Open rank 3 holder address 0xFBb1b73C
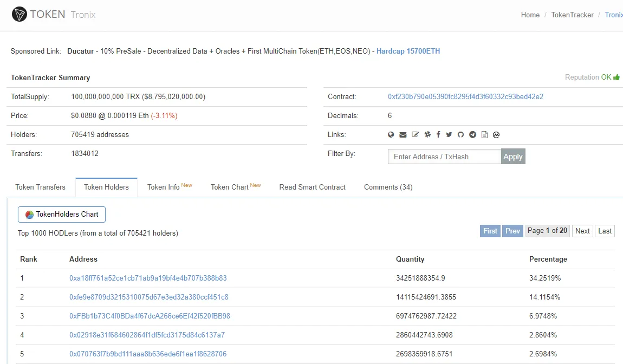This screenshot has width=623, height=364. [150, 316]
